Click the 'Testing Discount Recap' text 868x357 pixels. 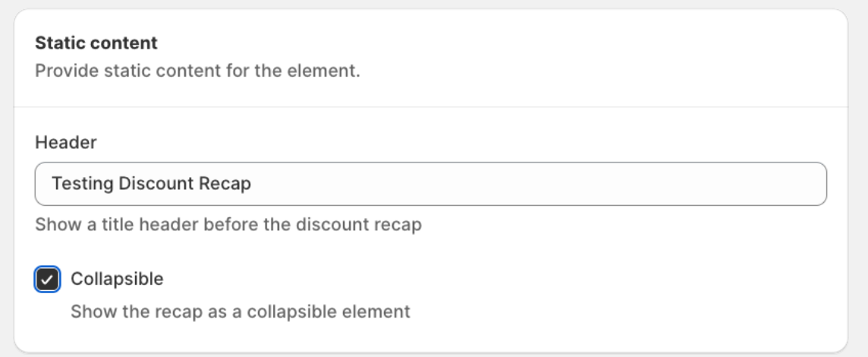click(x=151, y=184)
